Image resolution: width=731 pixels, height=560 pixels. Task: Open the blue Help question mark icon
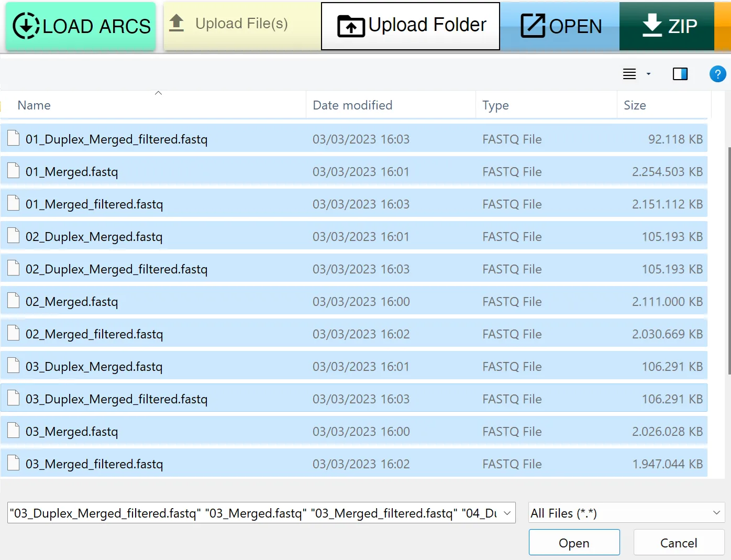717,74
